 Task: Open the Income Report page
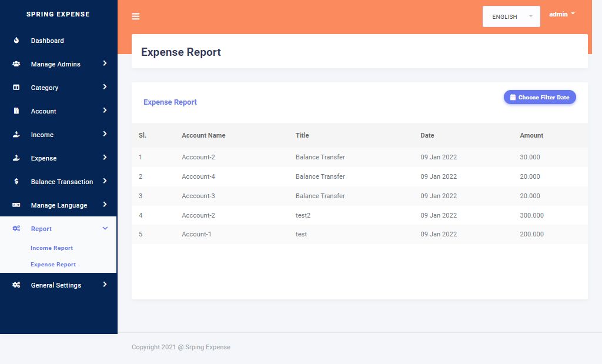tap(52, 248)
